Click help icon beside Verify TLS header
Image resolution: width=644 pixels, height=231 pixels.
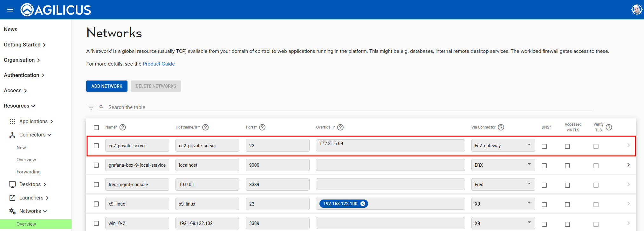(x=609, y=127)
